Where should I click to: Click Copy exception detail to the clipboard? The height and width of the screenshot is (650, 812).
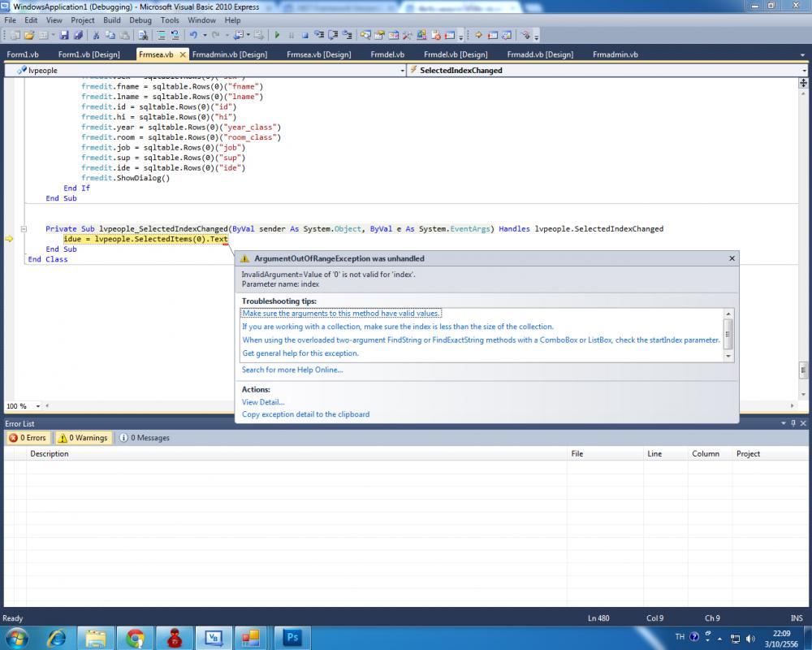pos(305,414)
